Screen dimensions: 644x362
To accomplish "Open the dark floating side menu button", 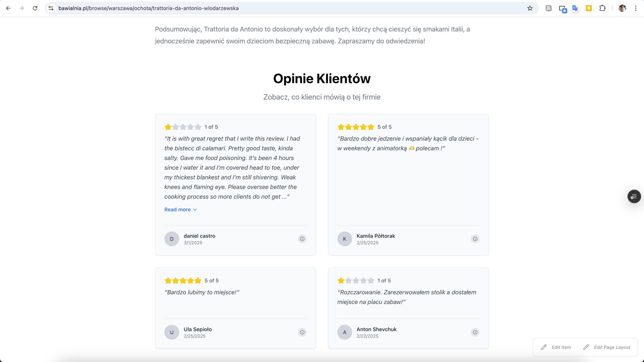I will pyautogui.click(x=634, y=196).
